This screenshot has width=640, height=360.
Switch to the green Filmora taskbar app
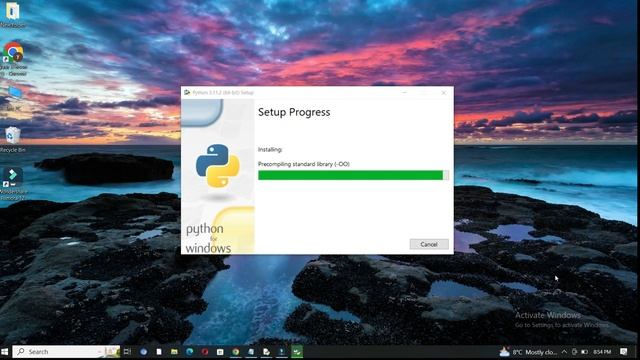tap(297, 351)
